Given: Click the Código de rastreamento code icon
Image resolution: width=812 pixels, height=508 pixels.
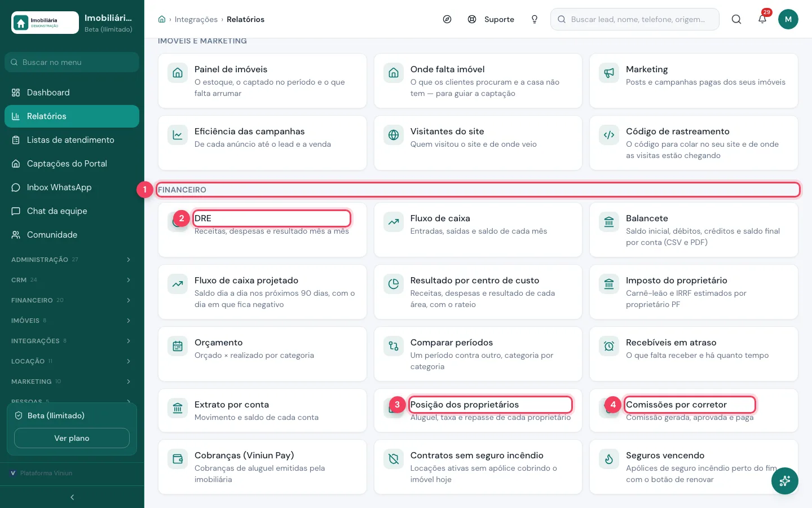Looking at the screenshot, I should click(609, 135).
